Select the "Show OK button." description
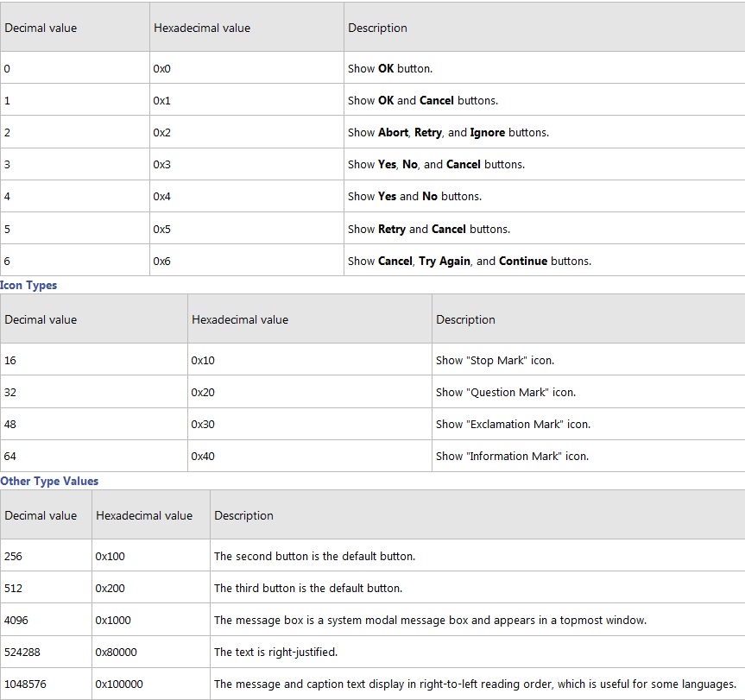Image resolution: width=745 pixels, height=700 pixels. click(390, 68)
